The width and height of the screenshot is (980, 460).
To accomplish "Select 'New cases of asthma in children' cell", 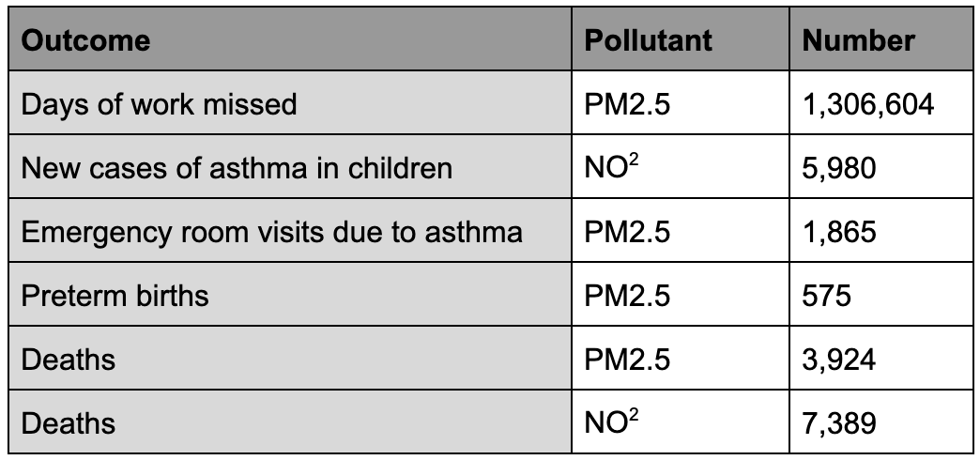I will pos(237,168).
